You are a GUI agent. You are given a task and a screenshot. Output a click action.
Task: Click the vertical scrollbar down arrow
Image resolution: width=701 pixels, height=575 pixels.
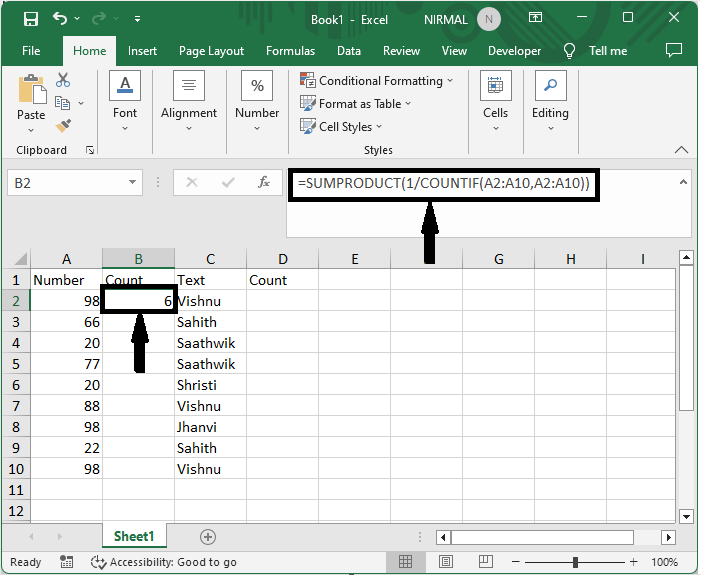686,516
